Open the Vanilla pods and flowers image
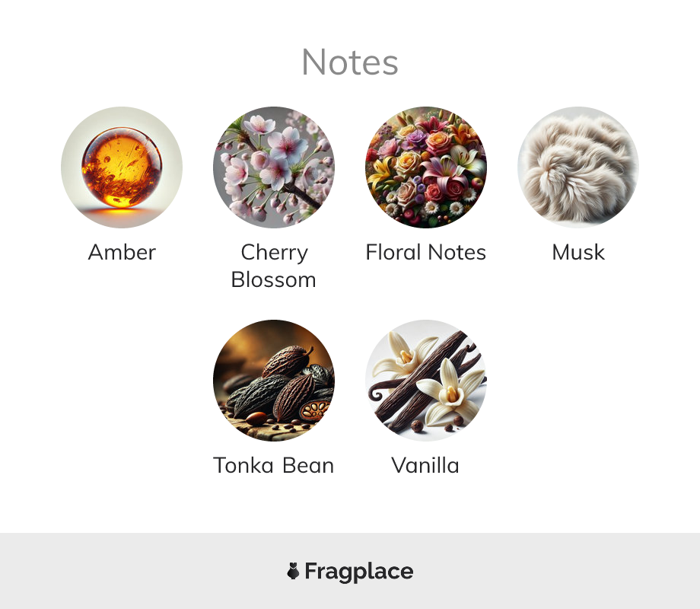The height and width of the screenshot is (609, 700). pyautogui.click(x=426, y=380)
